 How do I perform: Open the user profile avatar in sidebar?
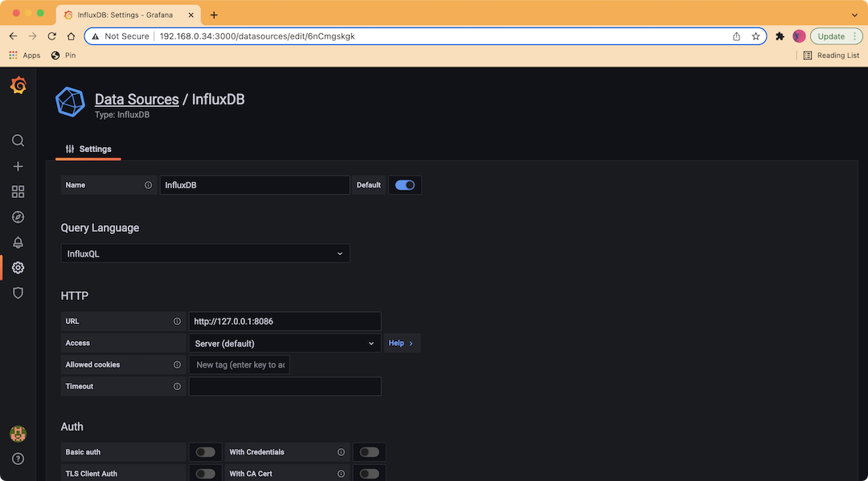tap(18, 434)
